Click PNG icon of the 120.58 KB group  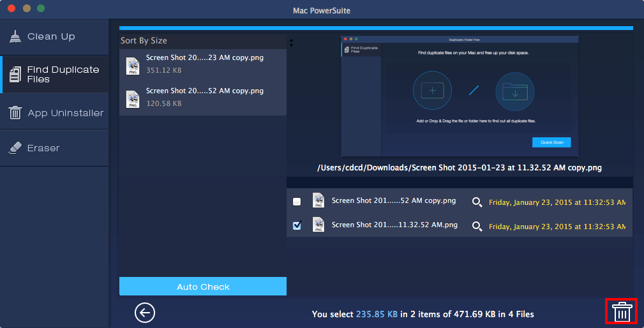pos(133,100)
